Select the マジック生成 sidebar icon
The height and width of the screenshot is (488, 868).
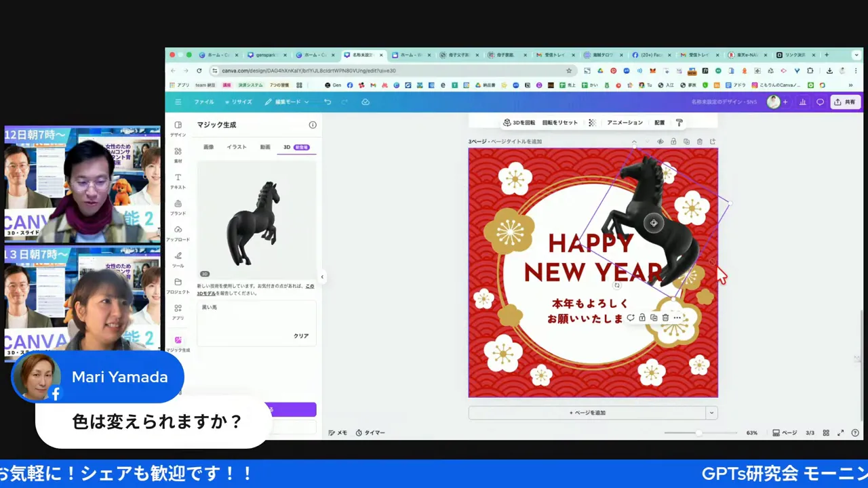[x=178, y=344]
